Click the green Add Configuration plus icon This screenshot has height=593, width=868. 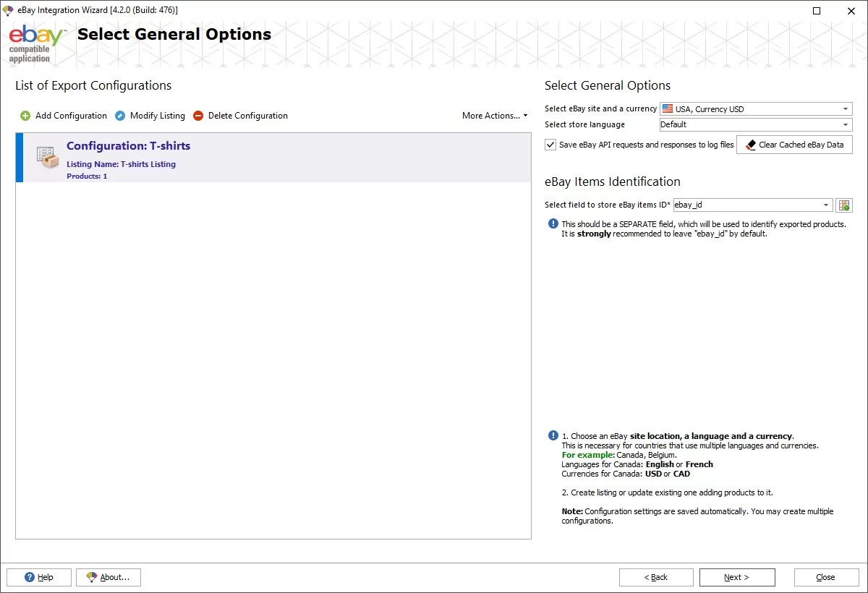(26, 116)
